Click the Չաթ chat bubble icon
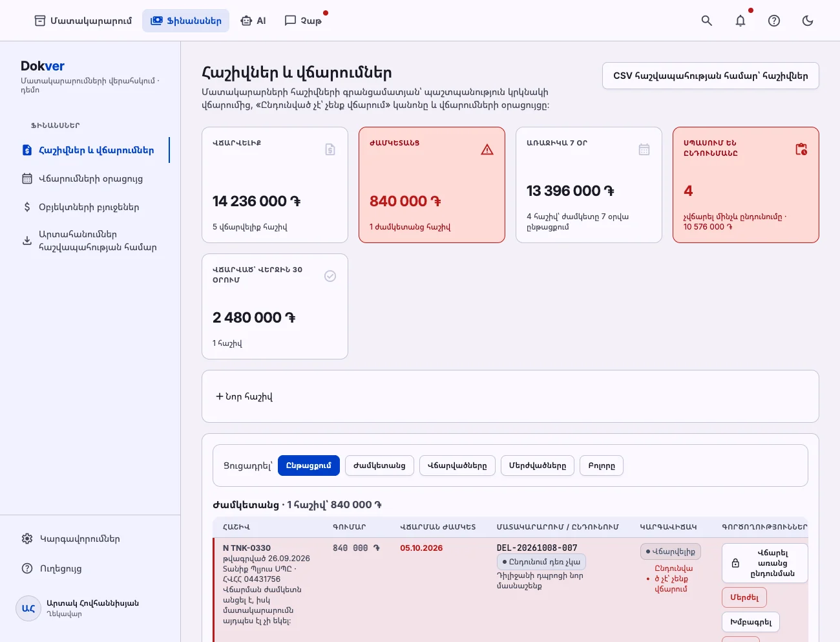This screenshot has height=642, width=840. [x=290, y=21]
